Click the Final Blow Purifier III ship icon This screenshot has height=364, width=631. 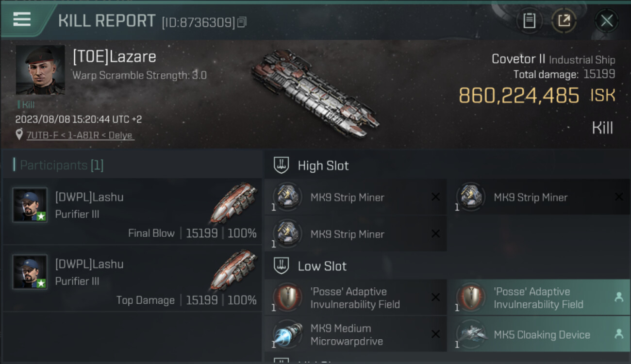click(233, 203)
